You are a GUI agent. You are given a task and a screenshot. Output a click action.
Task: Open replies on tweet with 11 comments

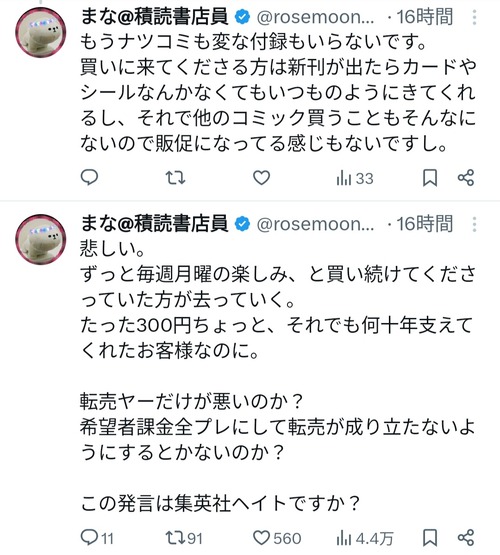[x=97, y=538]
